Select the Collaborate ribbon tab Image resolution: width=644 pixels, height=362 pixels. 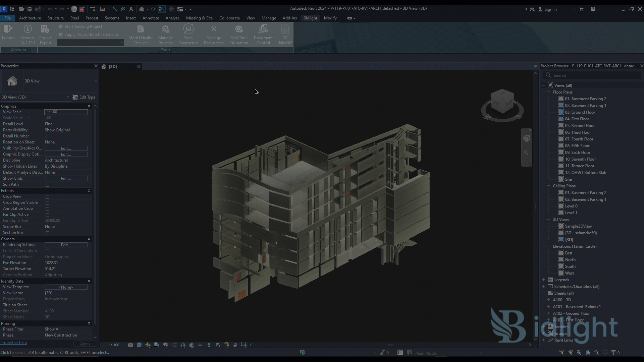[229, 18]
